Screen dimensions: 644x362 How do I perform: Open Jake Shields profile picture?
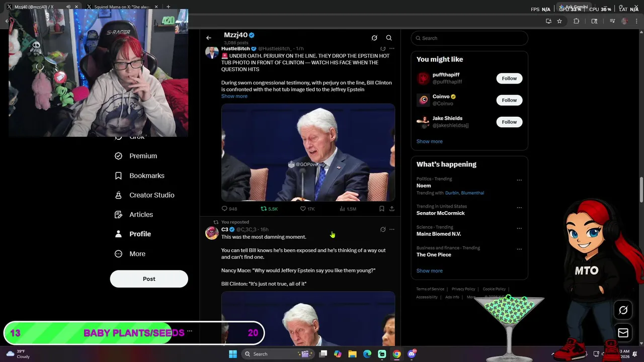423,122
